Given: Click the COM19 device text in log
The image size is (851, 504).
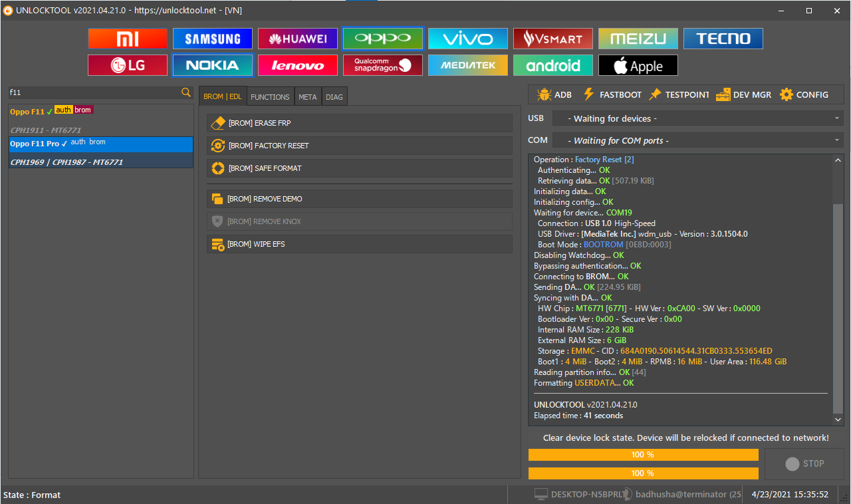Looking at the screenshot, I should (619, 213).
